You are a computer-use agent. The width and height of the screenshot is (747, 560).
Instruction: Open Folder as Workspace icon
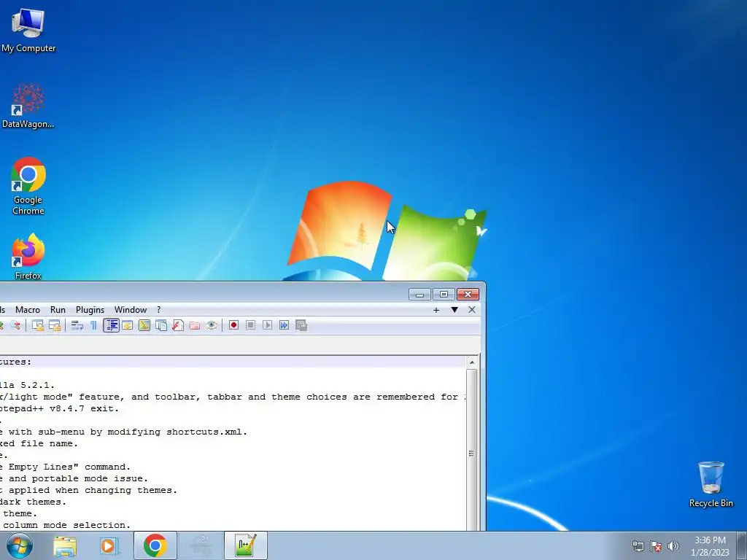pyautogui.click(x=194, y=325)
